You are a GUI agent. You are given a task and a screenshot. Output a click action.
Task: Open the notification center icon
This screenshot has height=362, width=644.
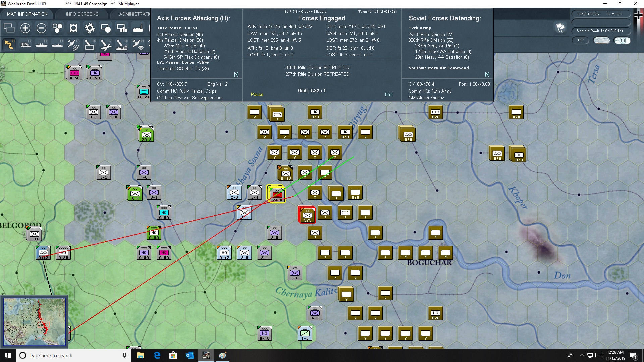coord(634,356)
